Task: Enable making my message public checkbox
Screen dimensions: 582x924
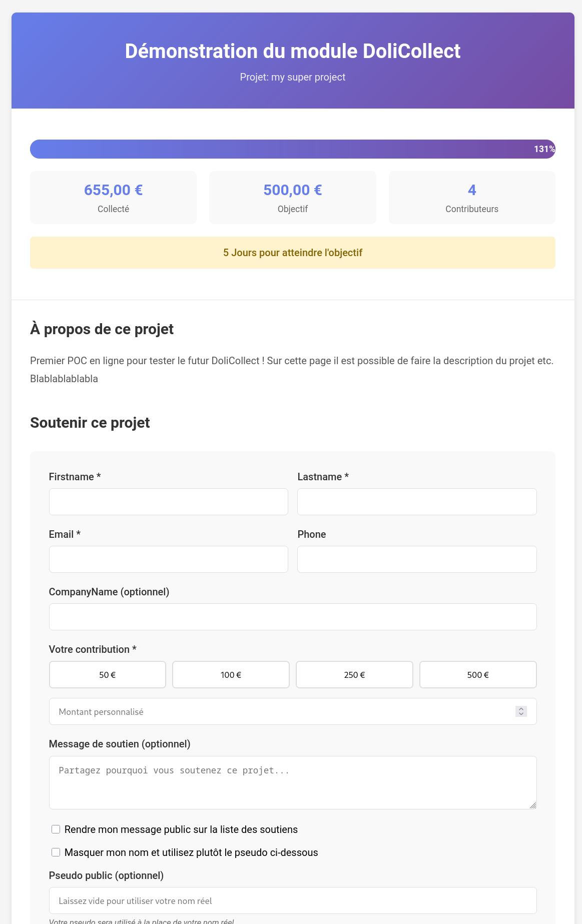Action: point(56,829)
